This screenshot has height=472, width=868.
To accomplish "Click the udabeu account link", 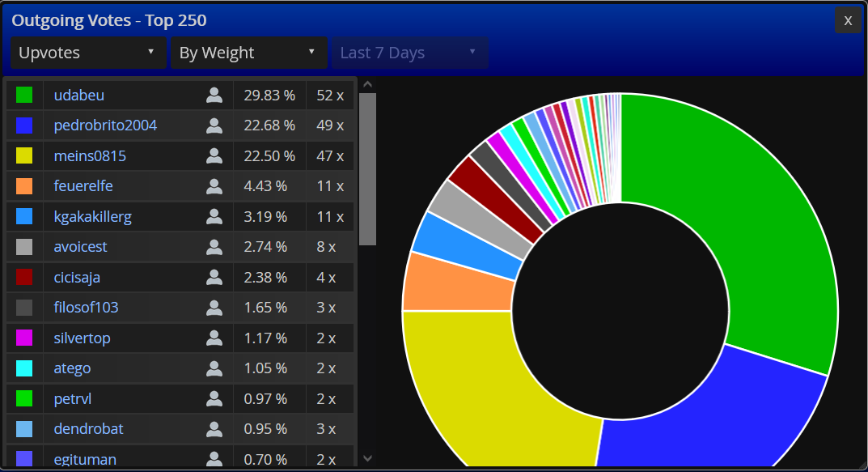I will tap(79, 96).
